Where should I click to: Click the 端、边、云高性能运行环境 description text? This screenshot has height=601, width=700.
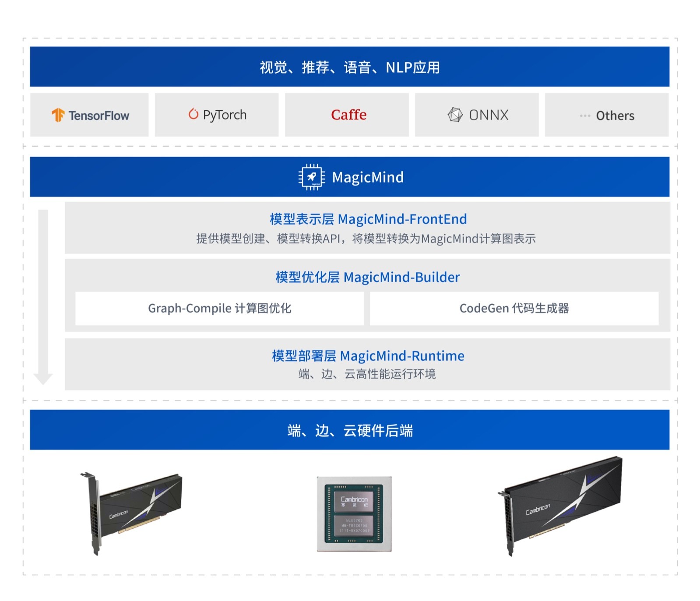pos(367,374)
